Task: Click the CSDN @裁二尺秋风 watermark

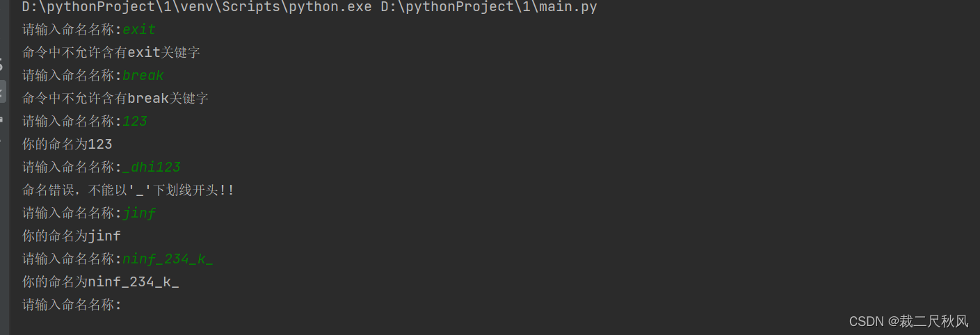Action: [x=908, y=321]
